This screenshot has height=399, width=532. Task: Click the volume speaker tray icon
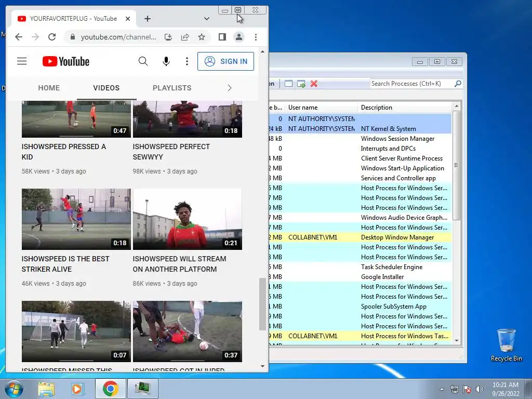[x=480, y=389]
